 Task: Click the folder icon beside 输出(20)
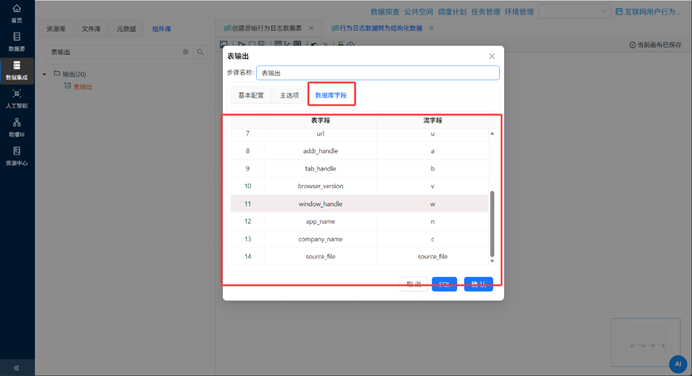(57, 73)
